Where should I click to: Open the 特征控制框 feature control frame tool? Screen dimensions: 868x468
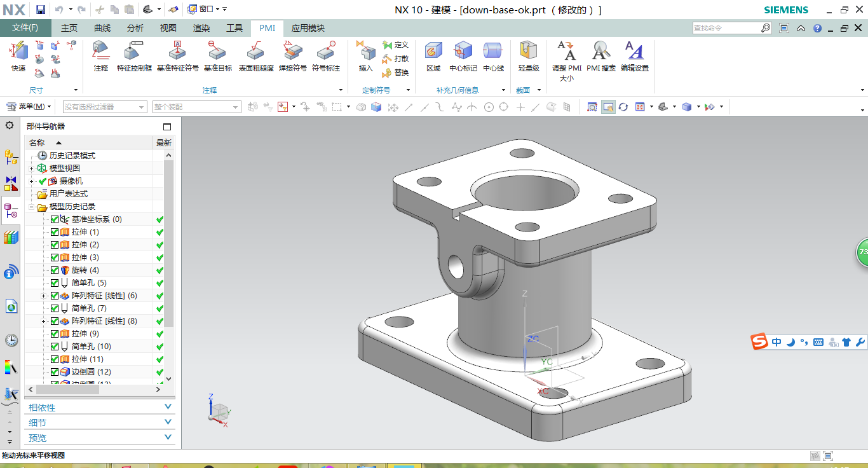135,57
